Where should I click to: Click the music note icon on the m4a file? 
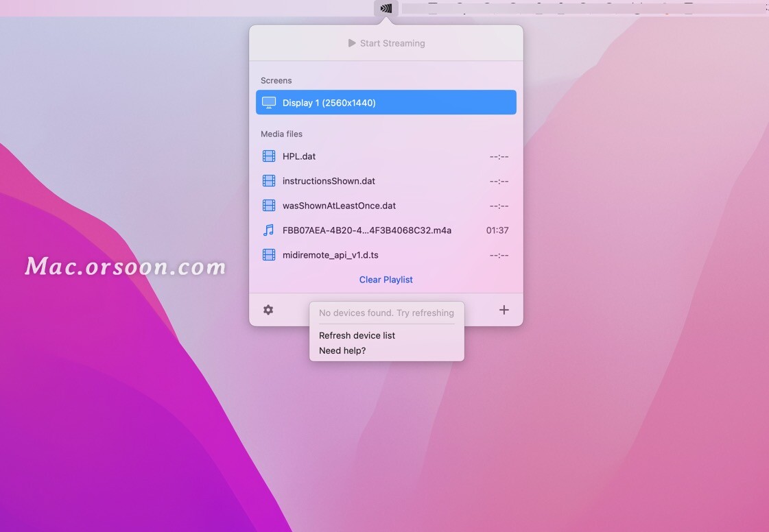tap(268, 230)
